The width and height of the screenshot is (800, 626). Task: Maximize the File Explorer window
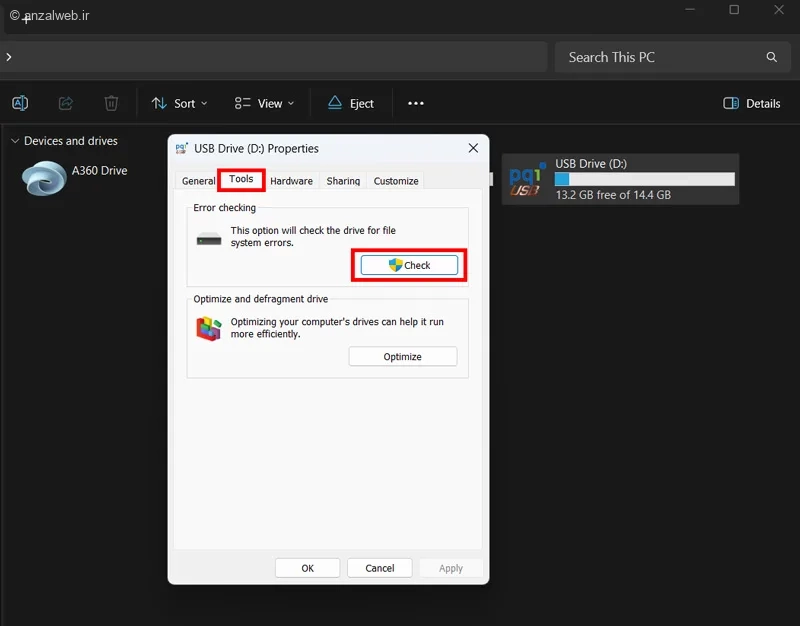pos(734,10)
